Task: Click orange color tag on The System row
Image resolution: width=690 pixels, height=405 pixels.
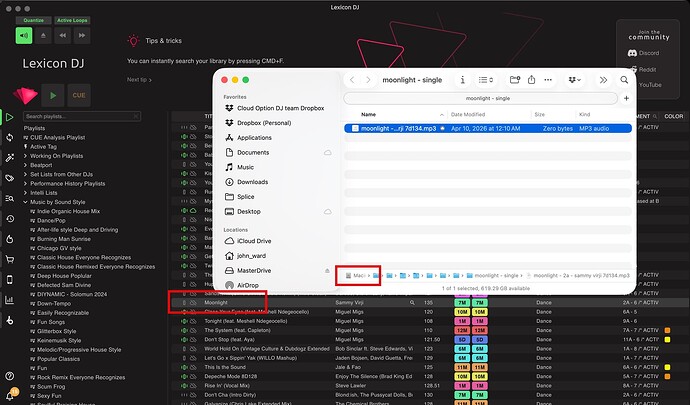Action: click(x=667, y=330)
